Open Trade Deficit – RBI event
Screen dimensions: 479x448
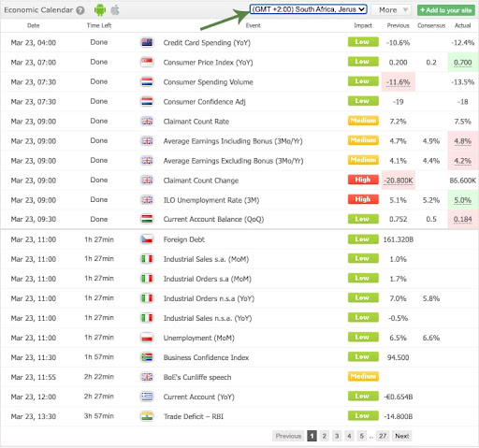click(x=194, y=416)
